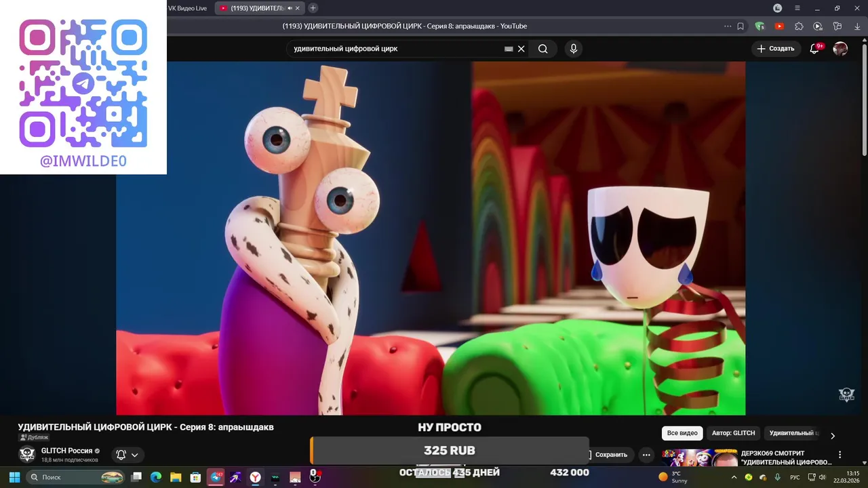The image size is (868, 488).
Task: Open the taskbar volume speaker icon
Action: pos(822,477)
